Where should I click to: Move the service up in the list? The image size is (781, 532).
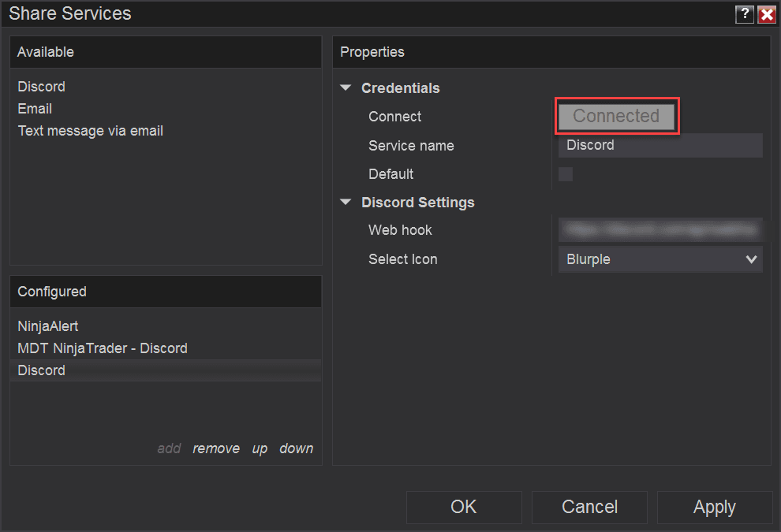pyautogui.click(x=260, y=448)
